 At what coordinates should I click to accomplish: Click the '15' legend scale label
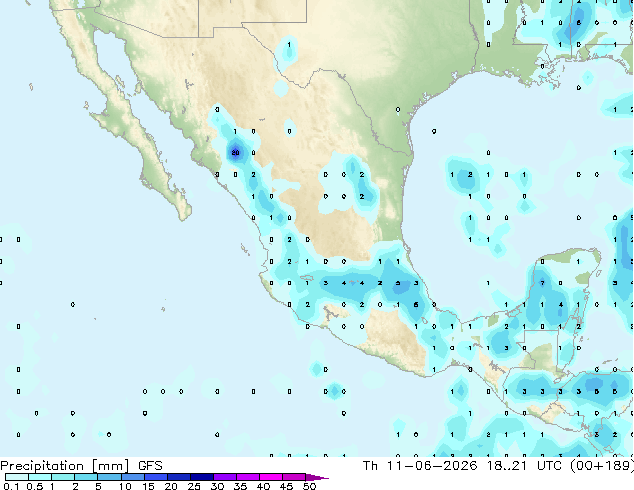click(148, 486)
